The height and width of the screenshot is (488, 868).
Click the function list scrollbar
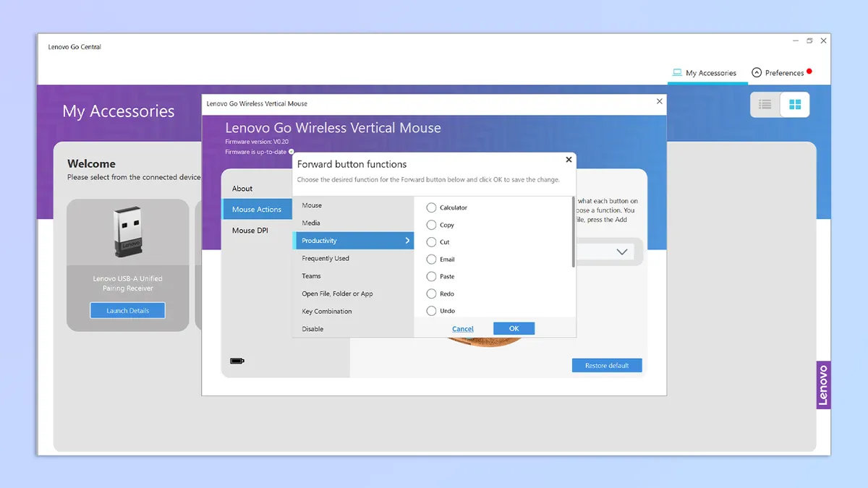pos(574,231)
